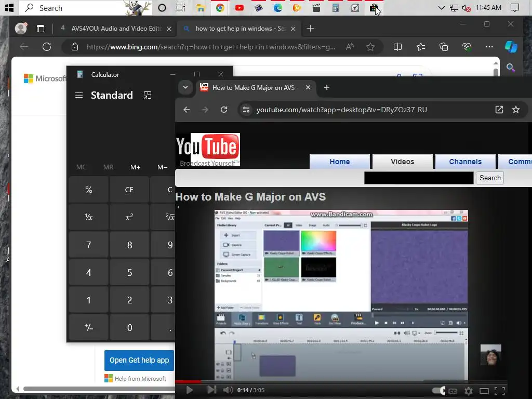Click the YouTube Search button
This screenshot has width=532, height=399.
pos(489,178)
